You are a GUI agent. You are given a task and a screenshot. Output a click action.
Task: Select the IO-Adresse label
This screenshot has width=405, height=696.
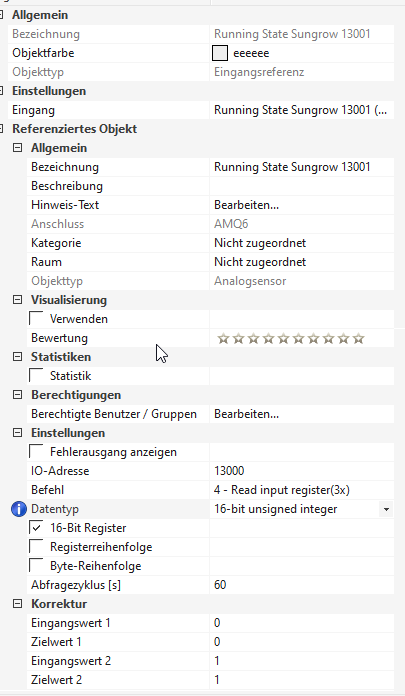click(60, 471)
